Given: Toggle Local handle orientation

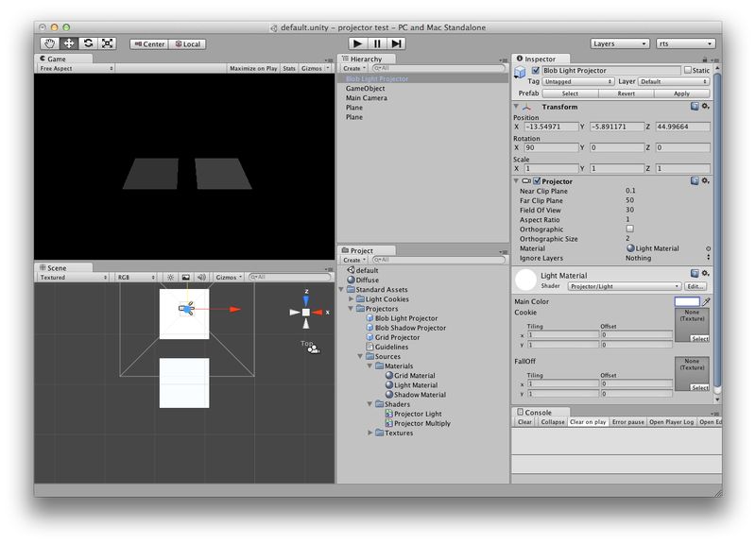Looking at the screenshot, I should [187, 43].
